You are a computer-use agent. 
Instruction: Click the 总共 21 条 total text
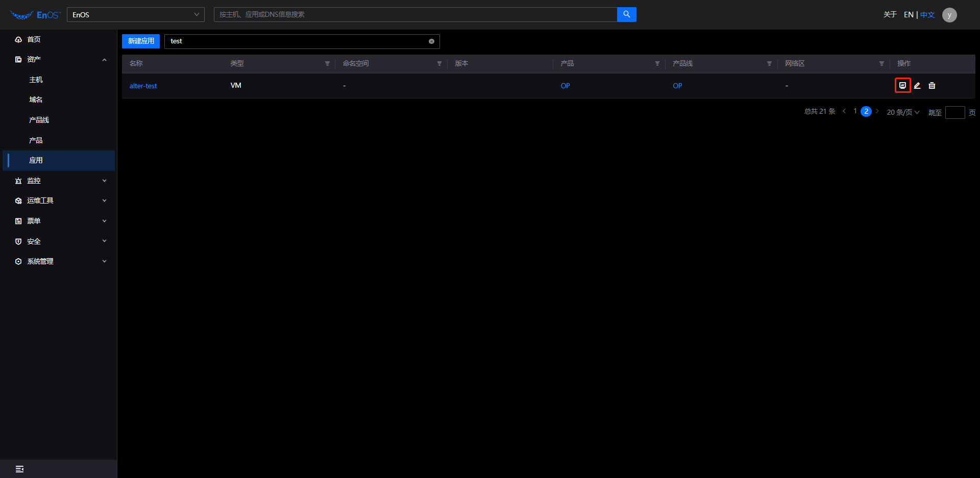820,111
